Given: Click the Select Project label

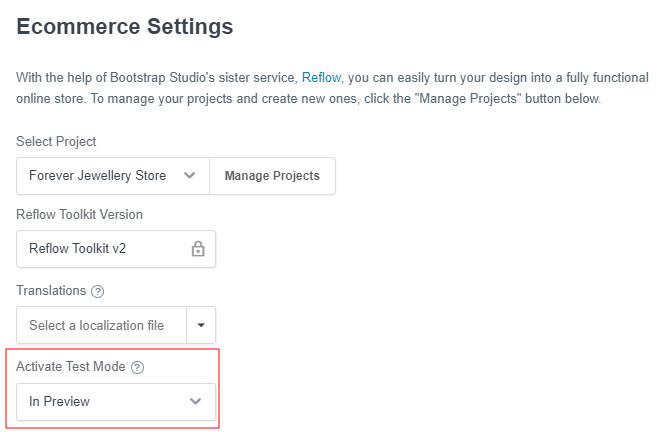Looking at the screenshot, I should 56,141.
